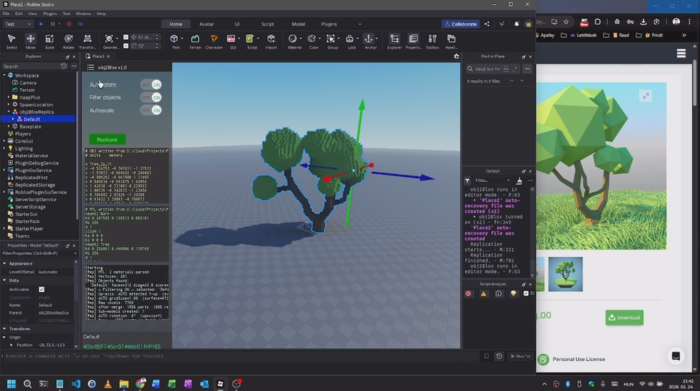Open the Asset Manager panel
The height and width of the screenshot is (391, 700).
coord(451,41)
